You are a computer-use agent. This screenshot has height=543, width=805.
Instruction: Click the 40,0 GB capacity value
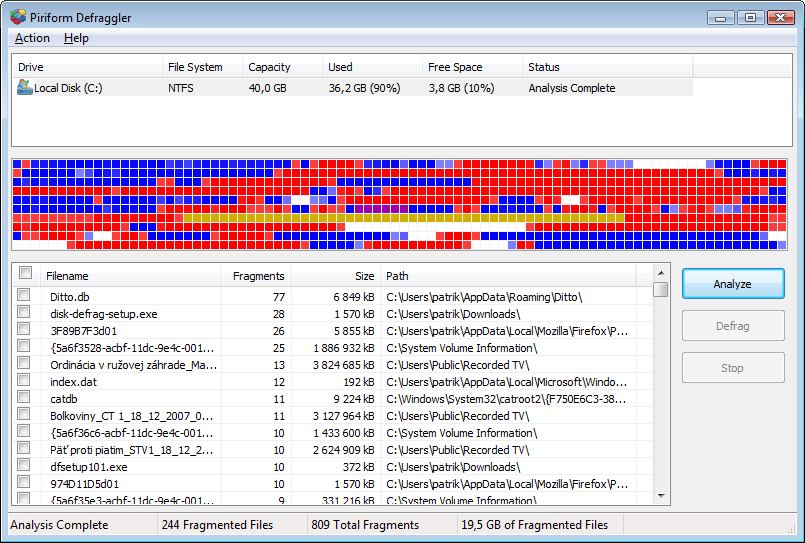(x=267, y=88)
